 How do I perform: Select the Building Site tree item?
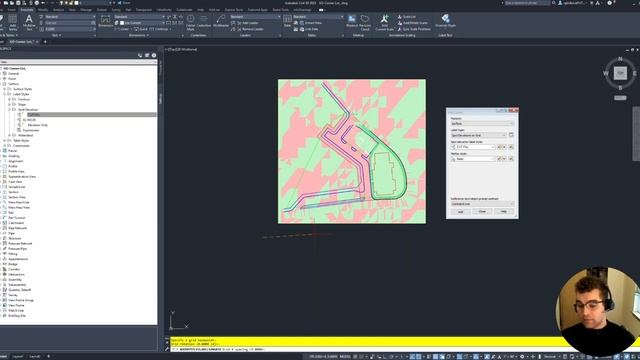point(17,316)
